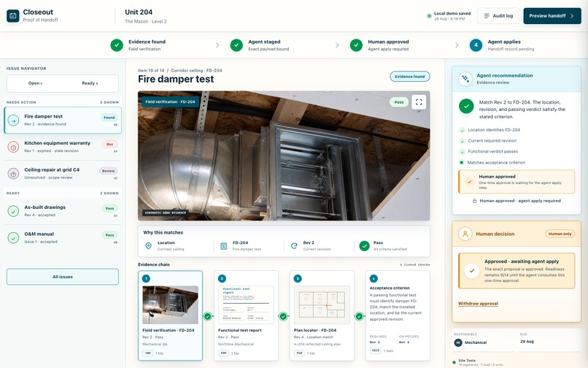Click the Approved awaiting agent apply check icon
The height and width of the screenshot is (368, 588).
[x=472, y=271]
